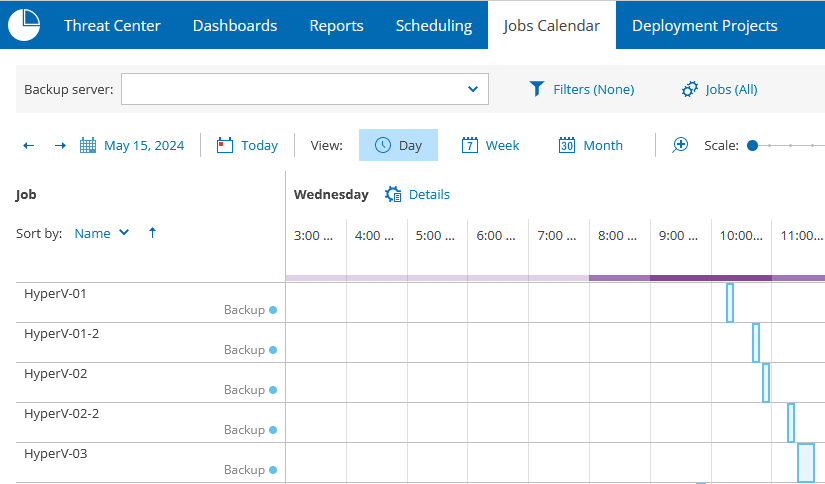Click the 10:00 time column header

coord(741,236)
